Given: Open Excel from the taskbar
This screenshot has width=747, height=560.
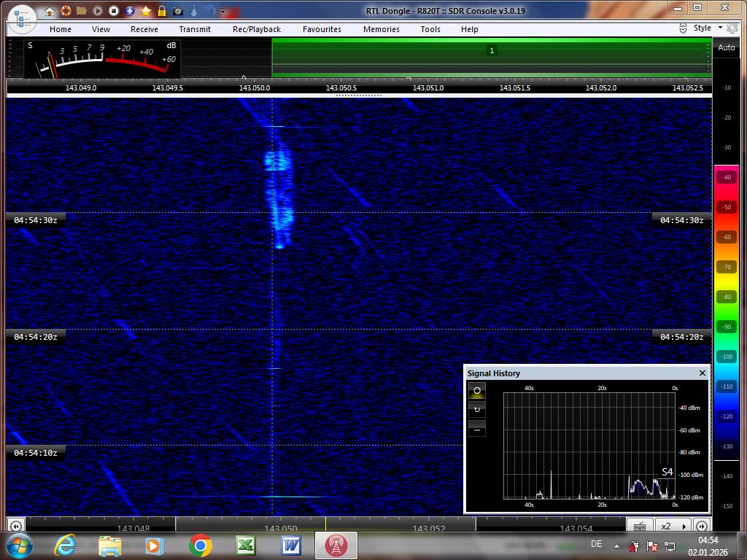Looking at the screenshot, I should click(245, 545).
